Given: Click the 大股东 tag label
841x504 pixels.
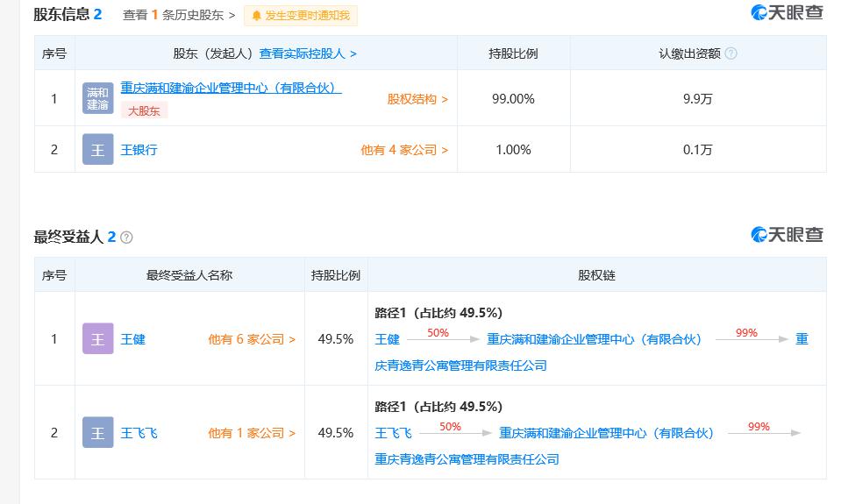Looking at the screenshot, I should [x=144, y=111].
